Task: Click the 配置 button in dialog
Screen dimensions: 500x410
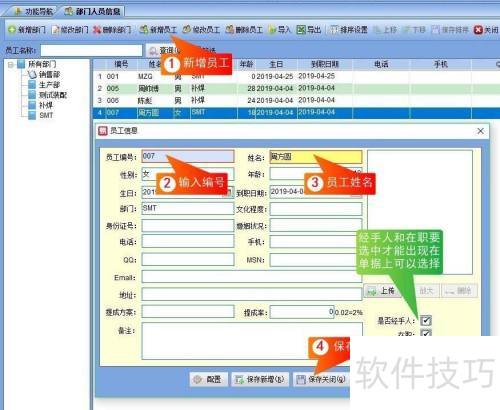Action: 208,379
